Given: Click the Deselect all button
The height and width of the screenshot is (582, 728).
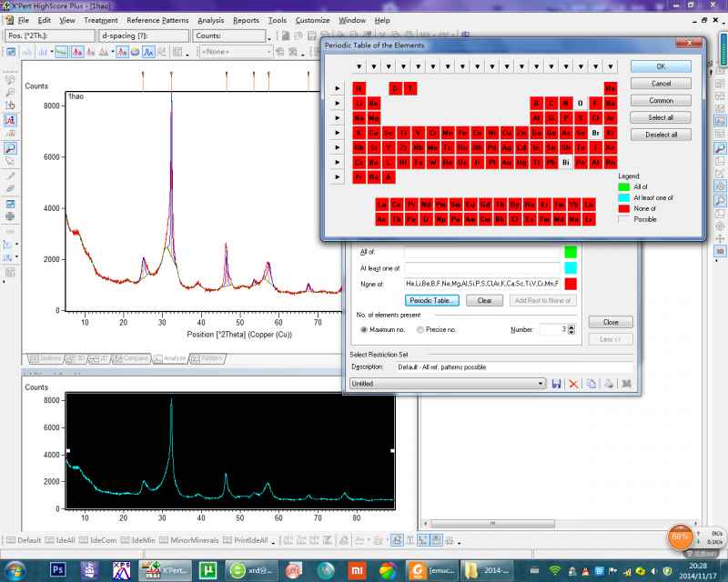Looking at the screenshot, I should click(x=661, y=135).
